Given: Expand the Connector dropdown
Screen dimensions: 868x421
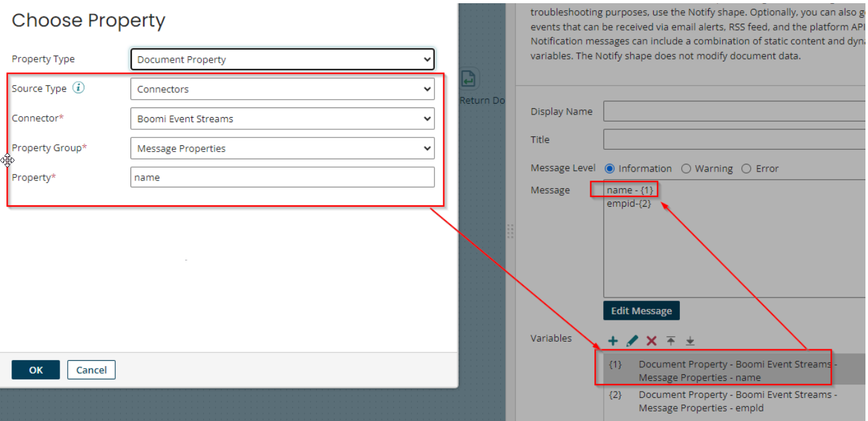Looking at the screenshot, I should coord(282,119).
